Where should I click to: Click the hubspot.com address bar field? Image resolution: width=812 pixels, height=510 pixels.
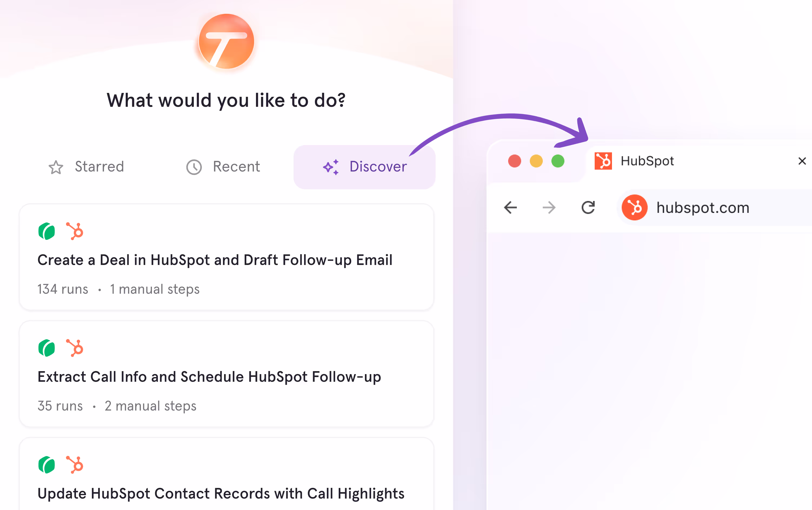click(714, 207)
